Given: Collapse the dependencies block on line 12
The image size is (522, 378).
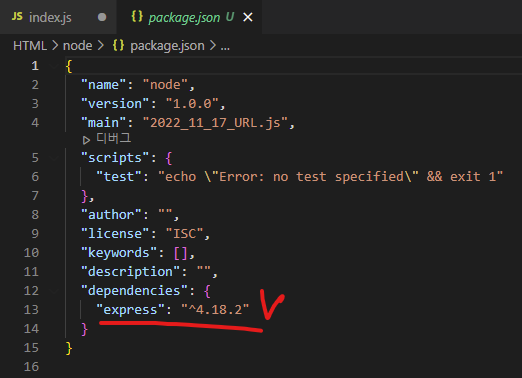Looking at the screenshot, I should 54,291.
